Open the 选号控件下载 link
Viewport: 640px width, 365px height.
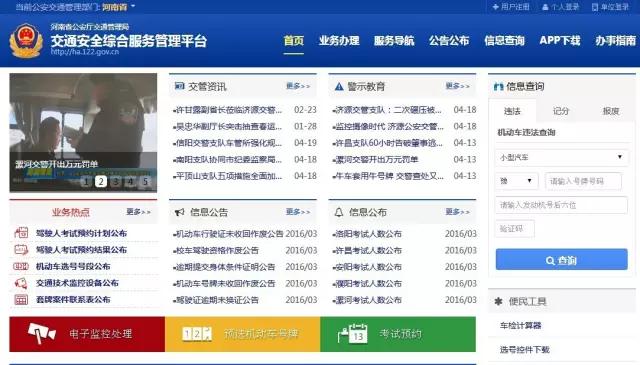coord(524,349)
